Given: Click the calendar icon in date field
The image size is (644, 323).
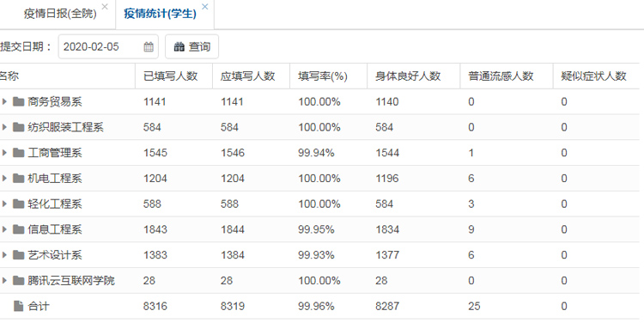Looking at the screenshot, I should [149, 47].
